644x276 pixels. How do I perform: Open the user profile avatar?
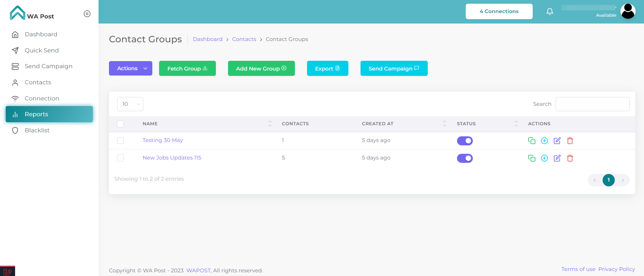click(x=628, y=11)
